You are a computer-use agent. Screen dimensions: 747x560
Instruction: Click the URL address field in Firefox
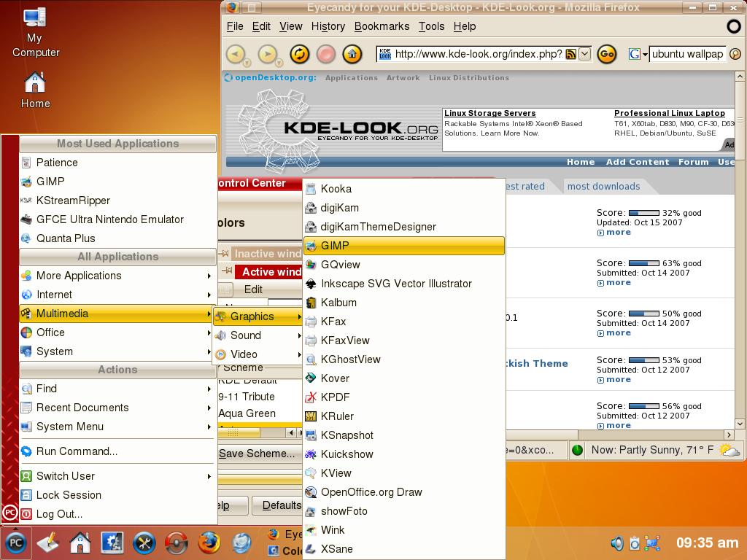(479, 54)
